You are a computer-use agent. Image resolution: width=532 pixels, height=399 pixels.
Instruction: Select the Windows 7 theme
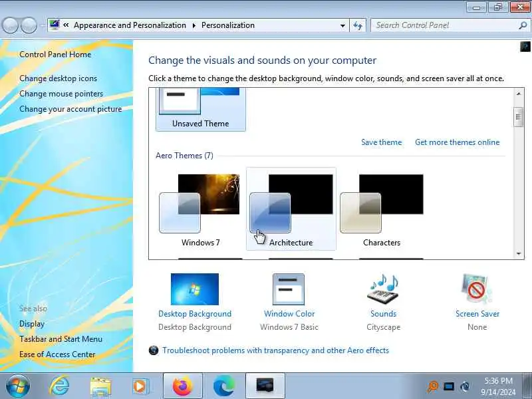pyautogui.click(x=201, y=209)
